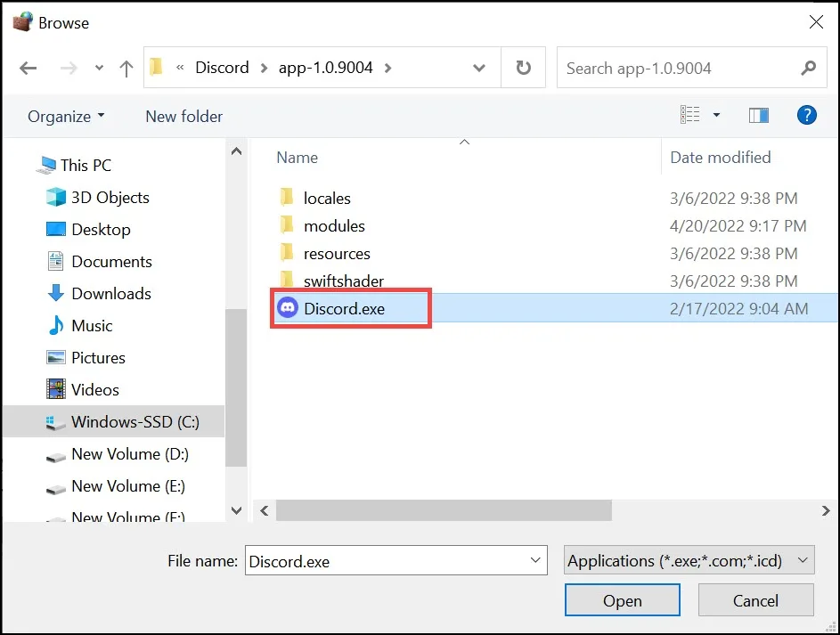
Task: Click the File name combo box
Action: coord(396,560)
